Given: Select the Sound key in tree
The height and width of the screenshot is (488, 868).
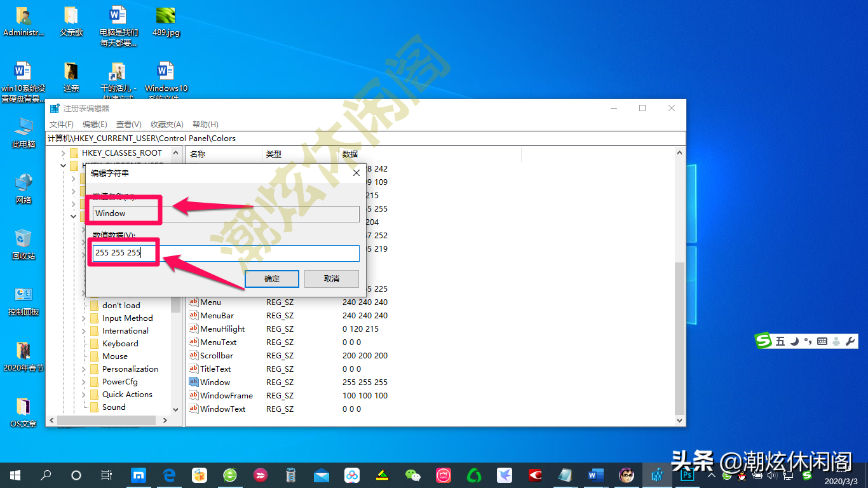Looking at the screenshot, I should coord(114,407).
